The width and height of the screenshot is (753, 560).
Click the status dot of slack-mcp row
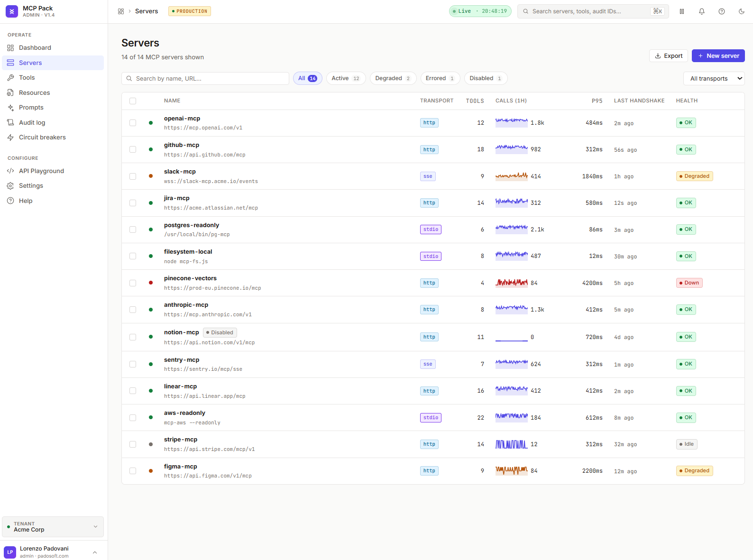point(151,176)
